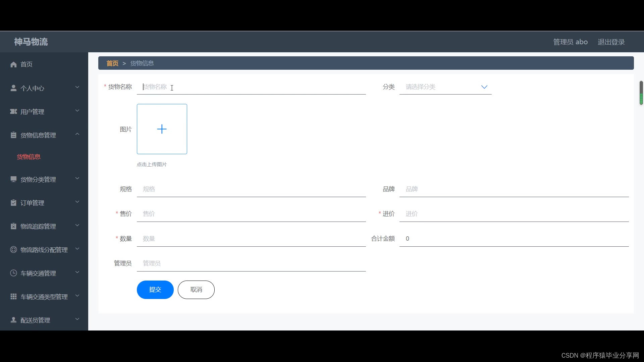Click the 售价 price input field
The width and height of the screenshot is (644, 362).
[x=251, y=214]
